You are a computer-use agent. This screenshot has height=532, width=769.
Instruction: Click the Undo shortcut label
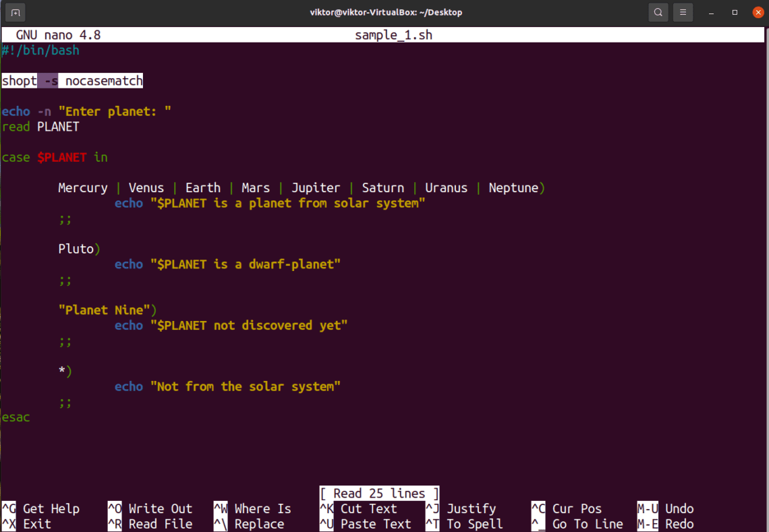pyautogui.click(x=679, y=509)
